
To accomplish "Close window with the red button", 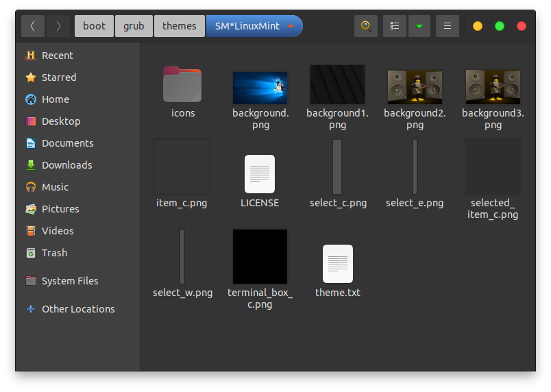I will click(522, 26).
